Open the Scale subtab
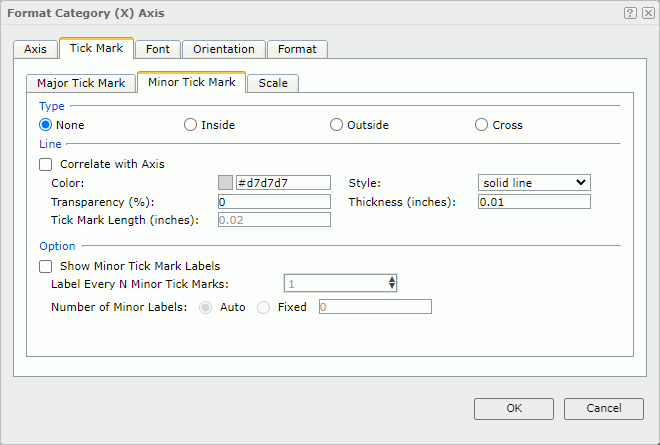Viewport: 660px width, 445px height. 273,83
